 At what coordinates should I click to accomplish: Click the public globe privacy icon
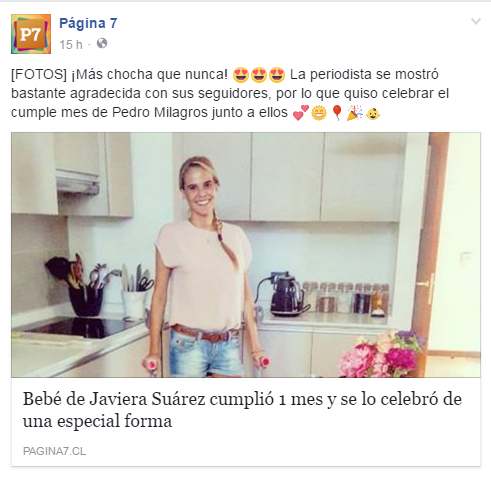[102, 43]
